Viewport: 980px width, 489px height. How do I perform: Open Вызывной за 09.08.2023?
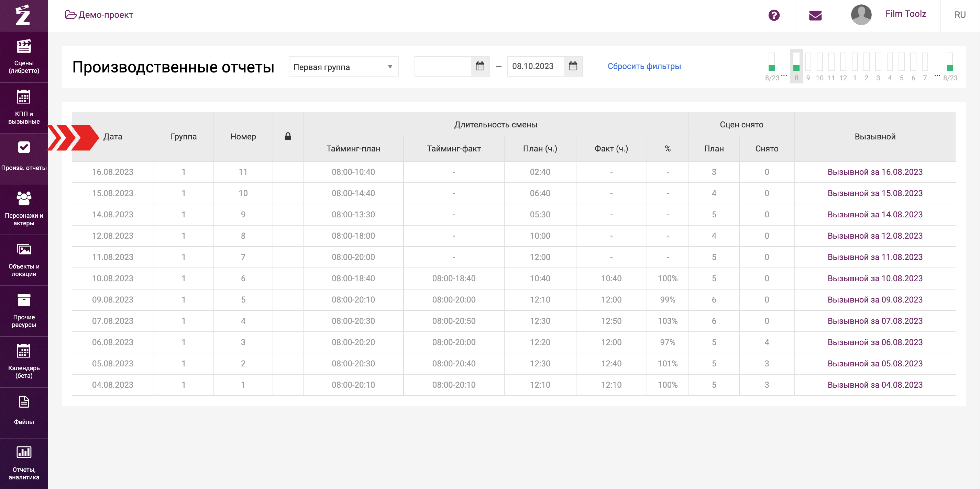[875, 299]
